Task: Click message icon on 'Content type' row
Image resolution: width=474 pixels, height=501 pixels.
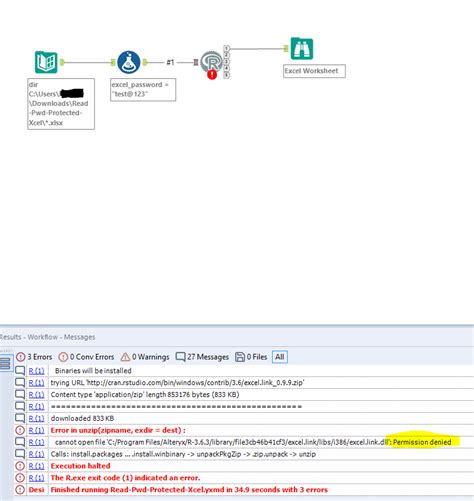Action: [20, 395]
